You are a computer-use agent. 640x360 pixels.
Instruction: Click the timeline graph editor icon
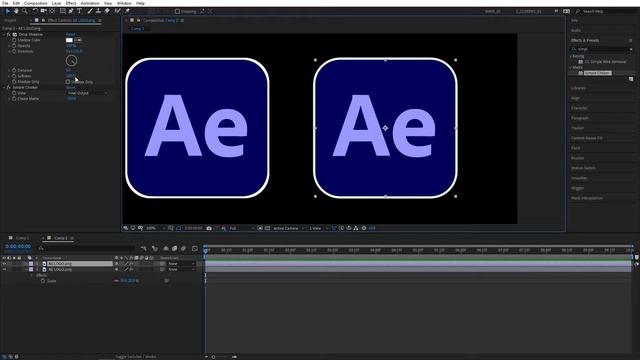coord(195,248)
